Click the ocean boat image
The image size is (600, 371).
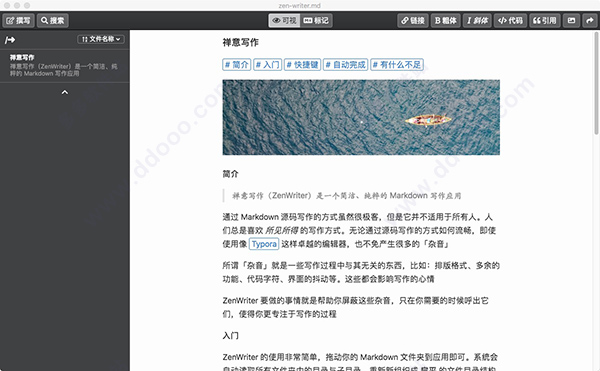(361, 117)
